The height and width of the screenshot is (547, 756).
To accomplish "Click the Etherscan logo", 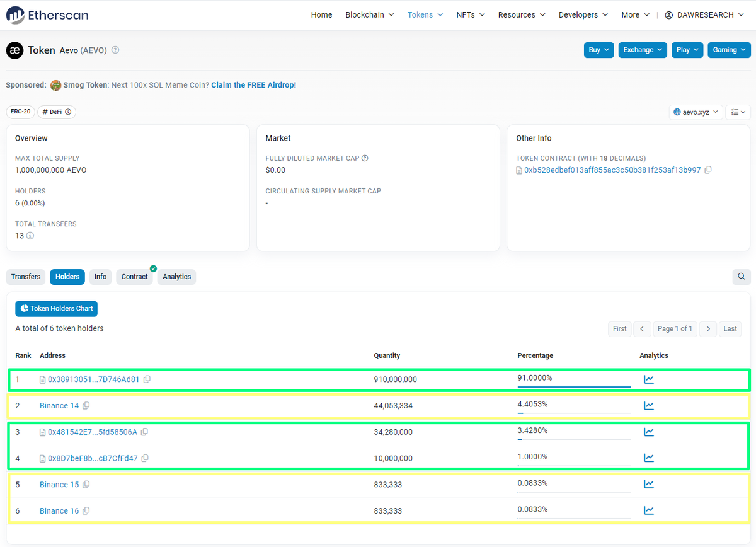I will 47,14.
